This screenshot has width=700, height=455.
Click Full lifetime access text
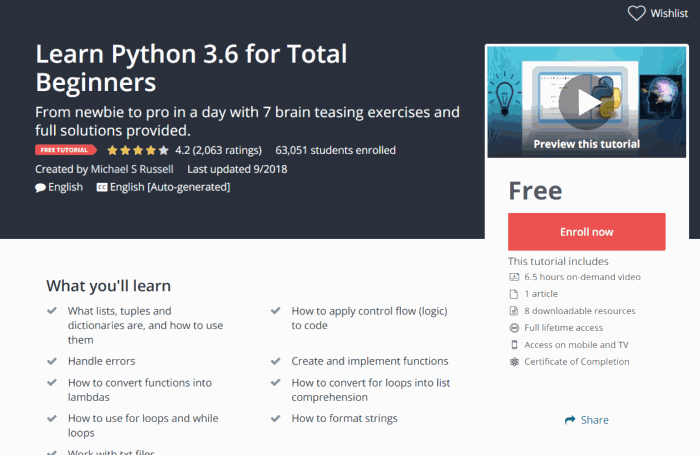pos(563,328)
